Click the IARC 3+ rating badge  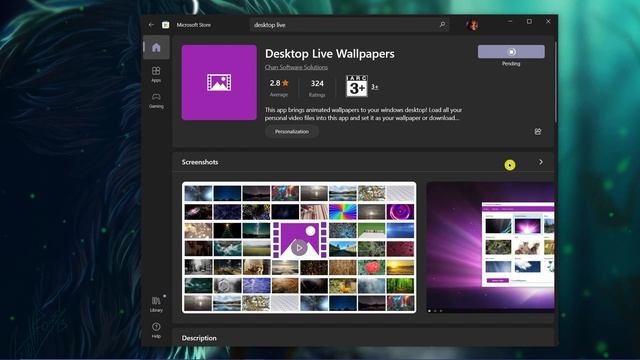357,86
